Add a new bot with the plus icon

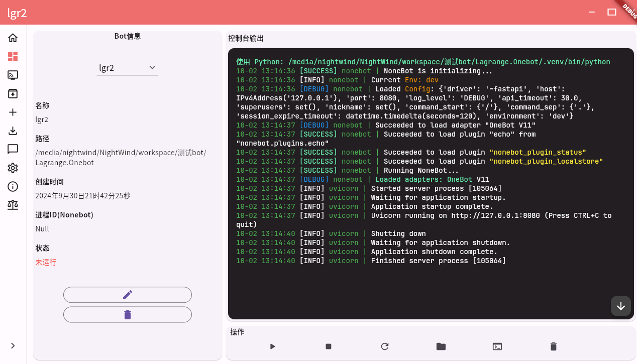13,112
